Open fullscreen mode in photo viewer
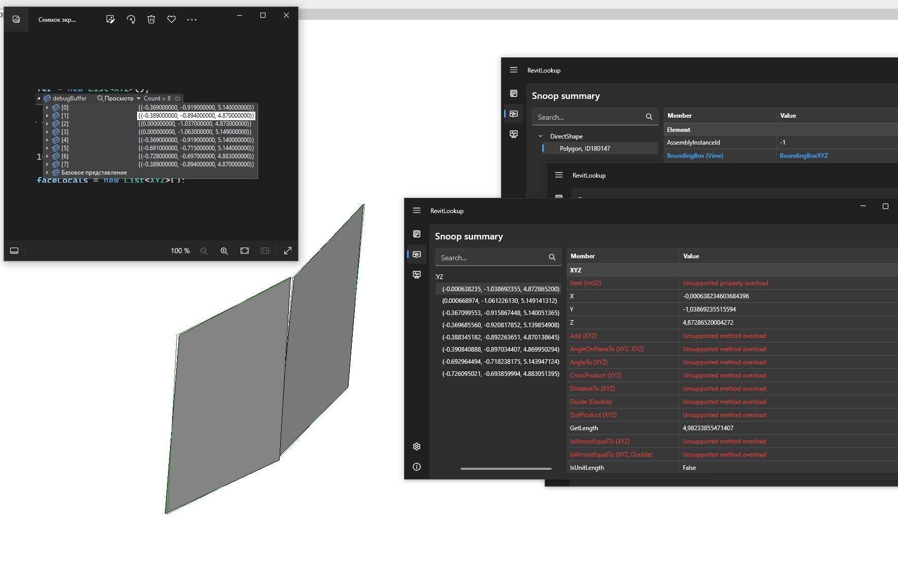 point(288,251)
